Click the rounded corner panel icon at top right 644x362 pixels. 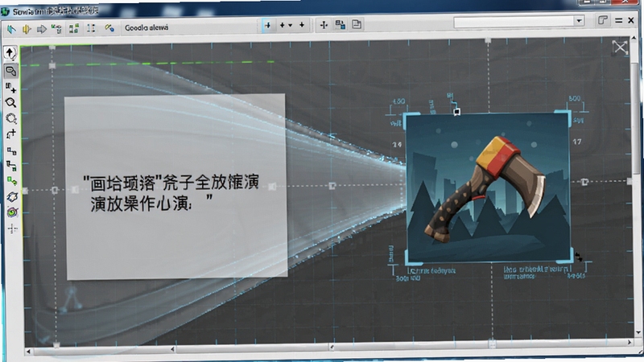pyautogui.click(x=602, y=20)
